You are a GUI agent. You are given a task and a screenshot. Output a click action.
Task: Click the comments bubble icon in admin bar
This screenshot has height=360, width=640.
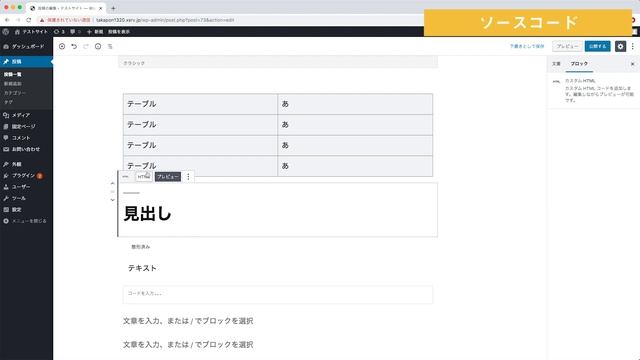tap(75, 31)
